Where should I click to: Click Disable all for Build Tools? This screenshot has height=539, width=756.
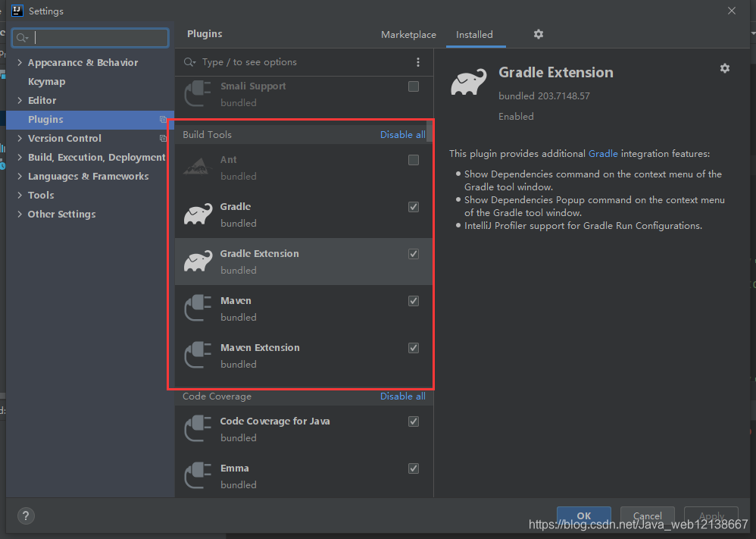402,135
